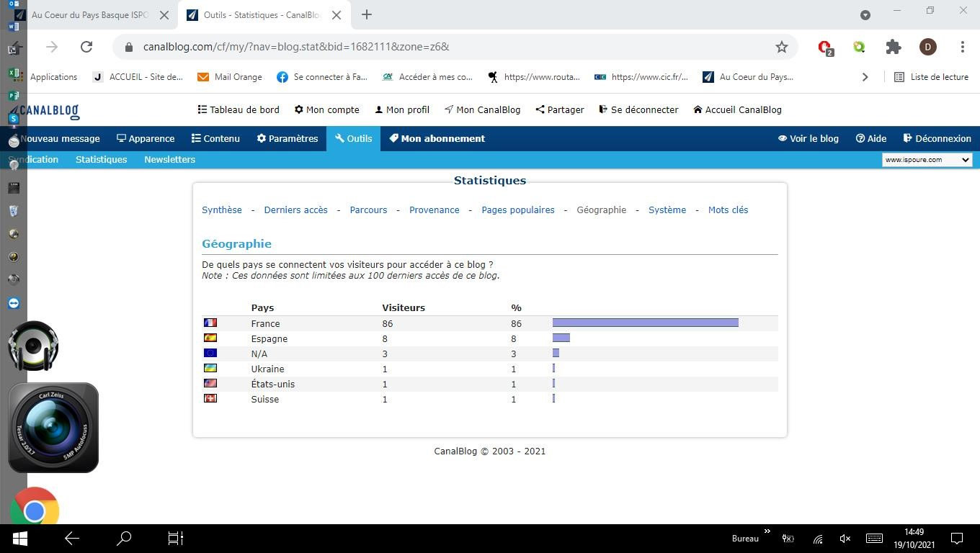980x553 pixels.
Task: Reload the page with the refresh icon
Action: pyautogui.click(x=86, y=47)
